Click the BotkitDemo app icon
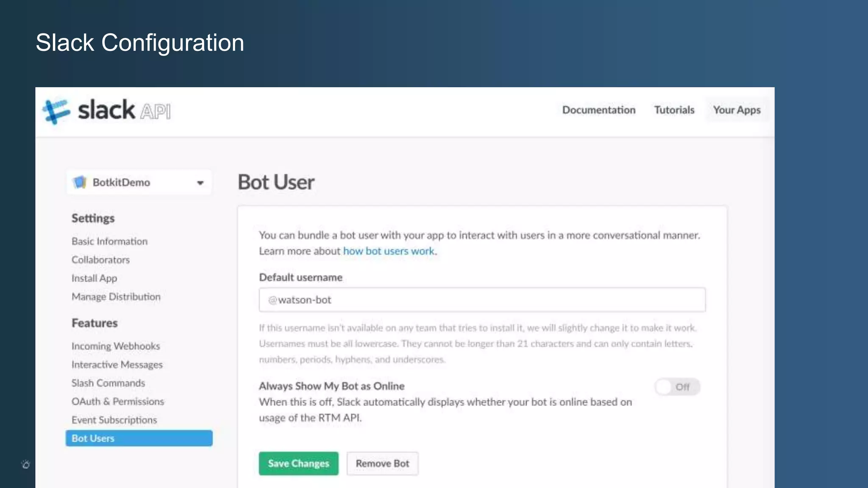The height and width of the screenshot is (488, 868). [80, 182]
